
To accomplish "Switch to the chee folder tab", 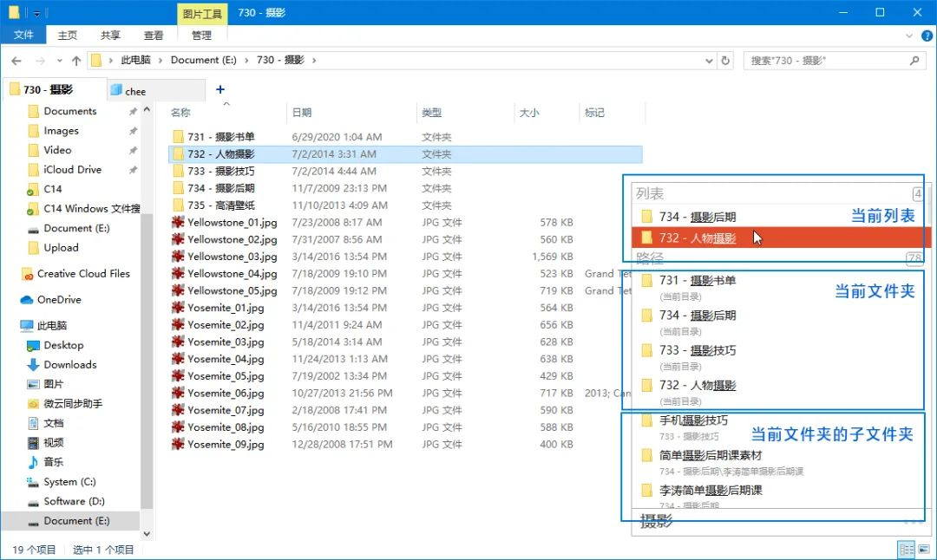I will 156,91.
